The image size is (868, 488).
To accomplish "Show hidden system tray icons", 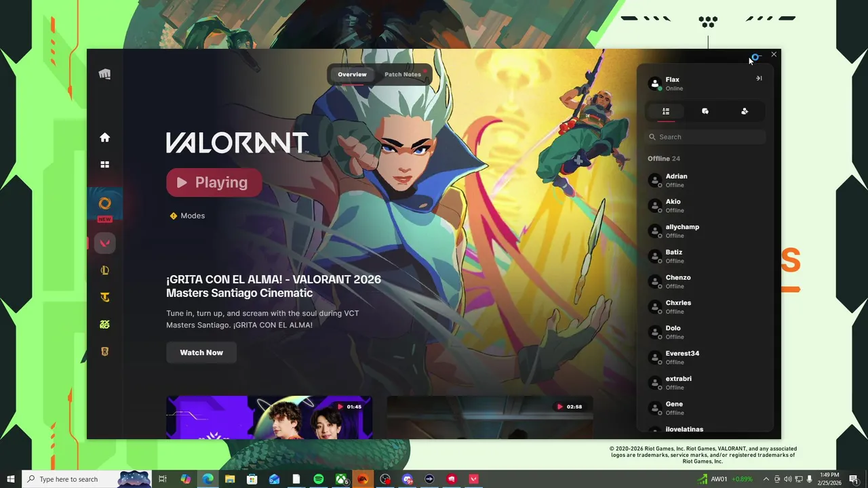I will tap(766, 479).
